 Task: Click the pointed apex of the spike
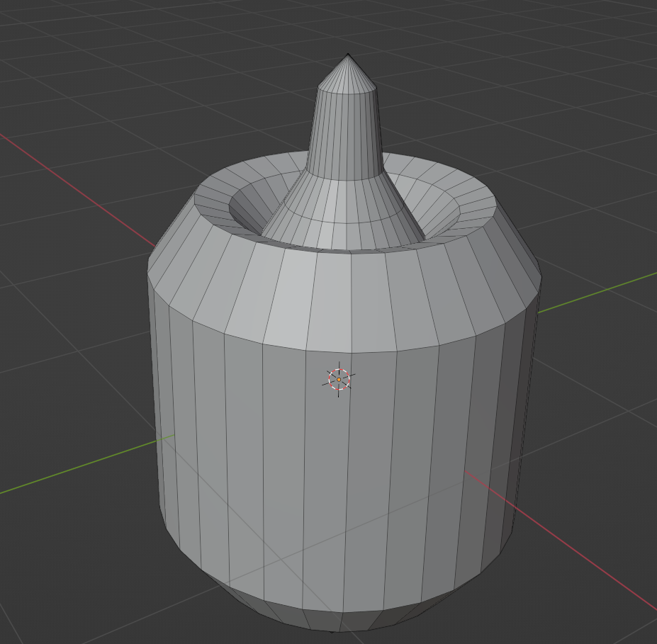coord(348,57)
